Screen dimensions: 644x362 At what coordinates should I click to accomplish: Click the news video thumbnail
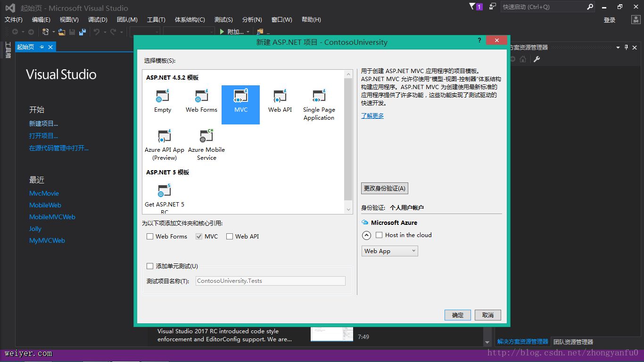click(331, 334)
